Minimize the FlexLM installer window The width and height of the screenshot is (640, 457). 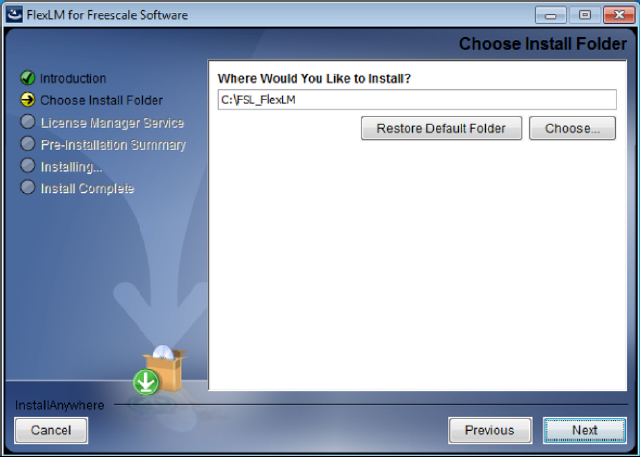click(551, 15)
